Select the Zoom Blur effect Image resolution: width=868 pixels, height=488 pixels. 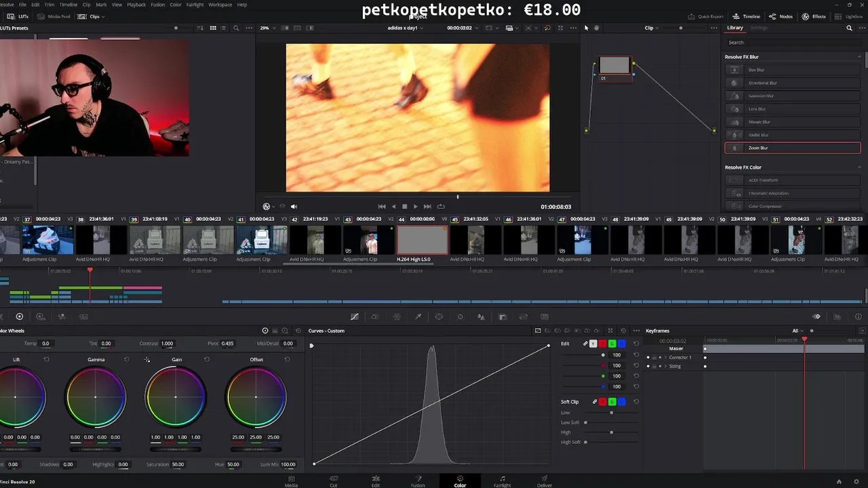click(792, 148)
